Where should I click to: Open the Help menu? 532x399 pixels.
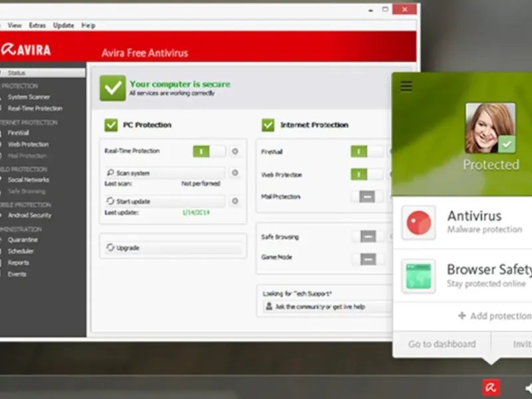tap(88, 25)
